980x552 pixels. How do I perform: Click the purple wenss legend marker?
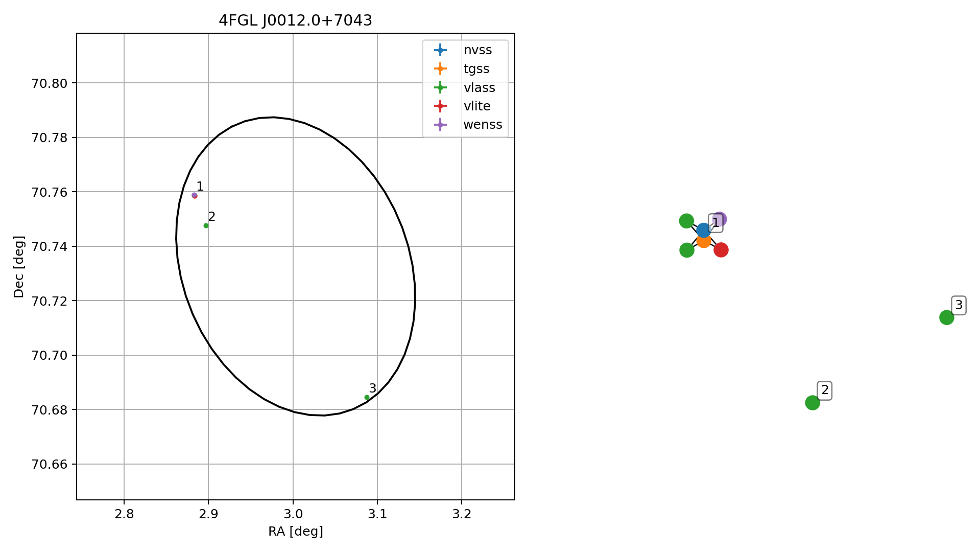tap(440, 125)
